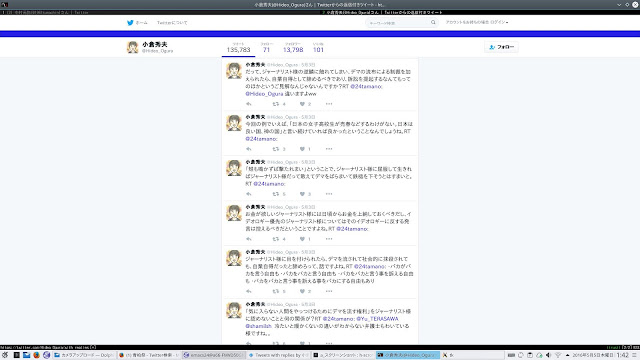Click the Follow (フォロー) button
The width and height of the screenshot is (640, 360).
[x=501, y=47]
